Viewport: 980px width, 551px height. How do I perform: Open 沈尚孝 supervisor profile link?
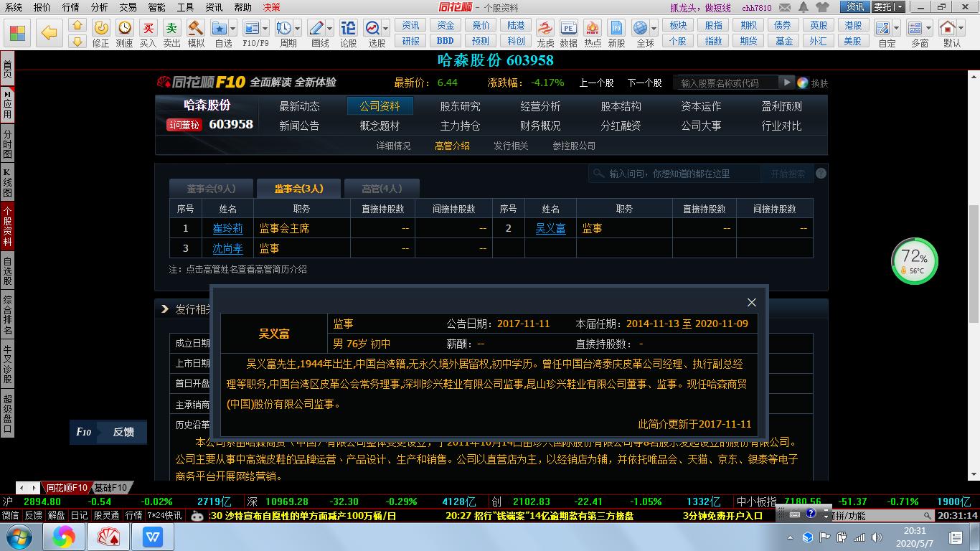click(x=227, y=248)
